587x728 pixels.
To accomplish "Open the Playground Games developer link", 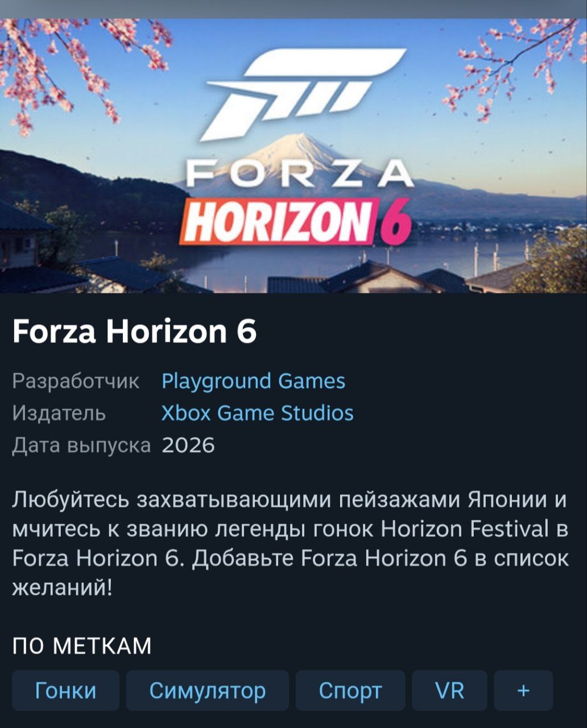I will pyautogui.click(x=253, y=381).
